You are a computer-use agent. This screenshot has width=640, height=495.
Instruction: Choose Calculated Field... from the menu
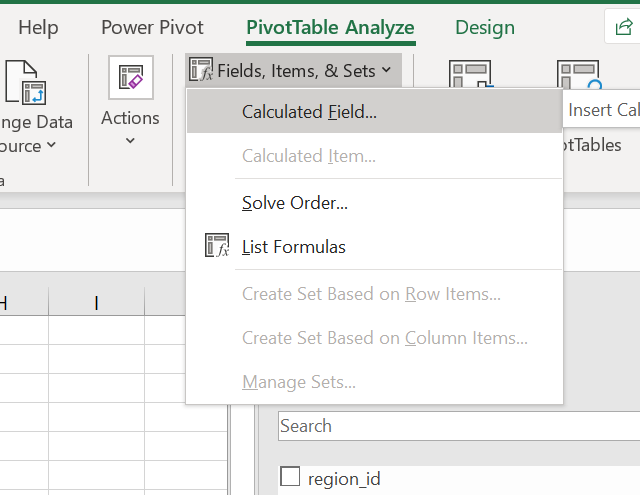pyautogui.click(x=309, y=112)
